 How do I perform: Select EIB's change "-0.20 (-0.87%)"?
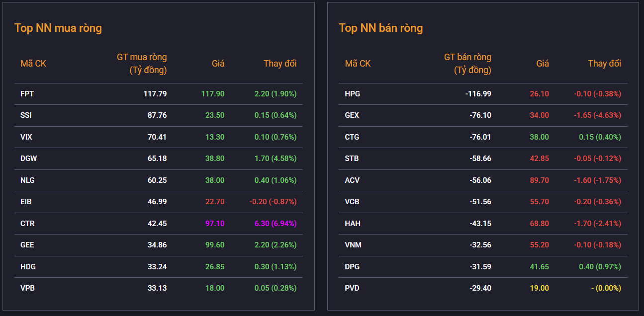[x=273, y=202]
